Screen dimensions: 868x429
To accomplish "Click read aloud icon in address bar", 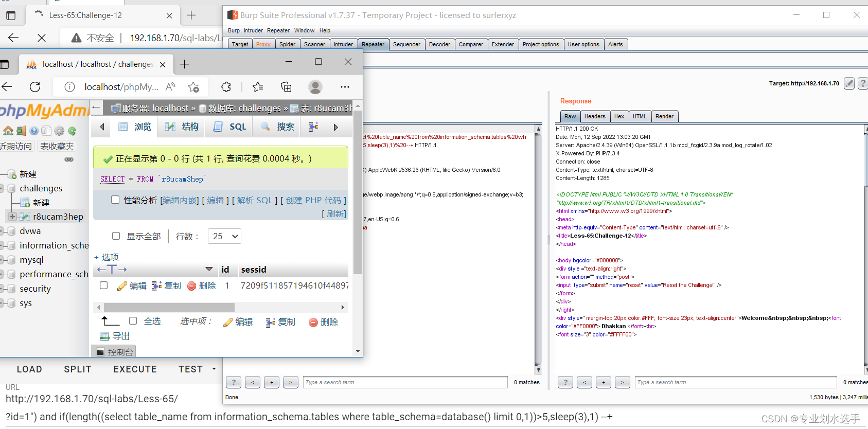I will (x=170, y=87).
